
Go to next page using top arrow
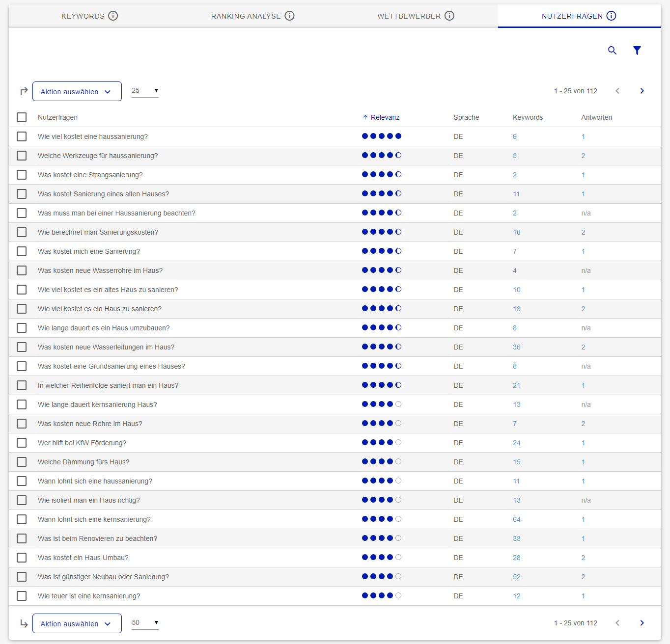(x=642, y=91)
